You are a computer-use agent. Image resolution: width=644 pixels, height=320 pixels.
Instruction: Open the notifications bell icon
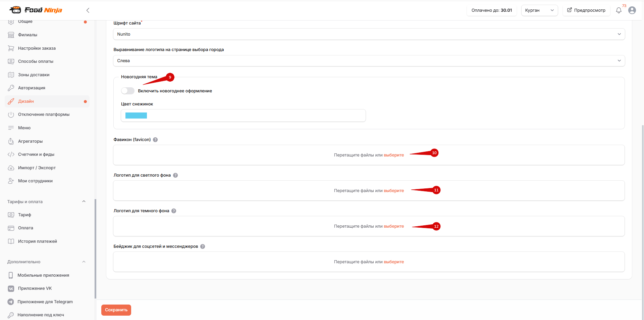pos(619,10)
